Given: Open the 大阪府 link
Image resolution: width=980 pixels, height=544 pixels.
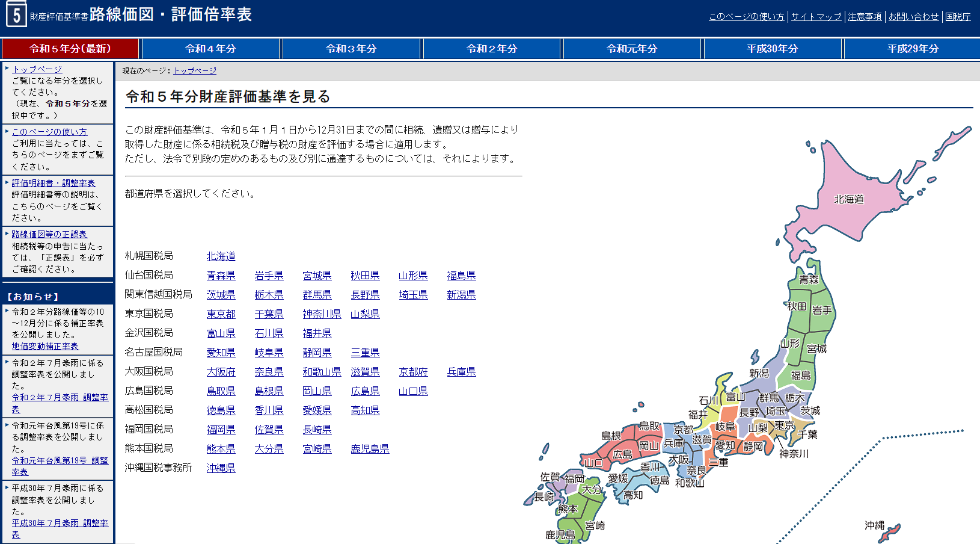Looking at the screenshot, I should click(221, 372).
